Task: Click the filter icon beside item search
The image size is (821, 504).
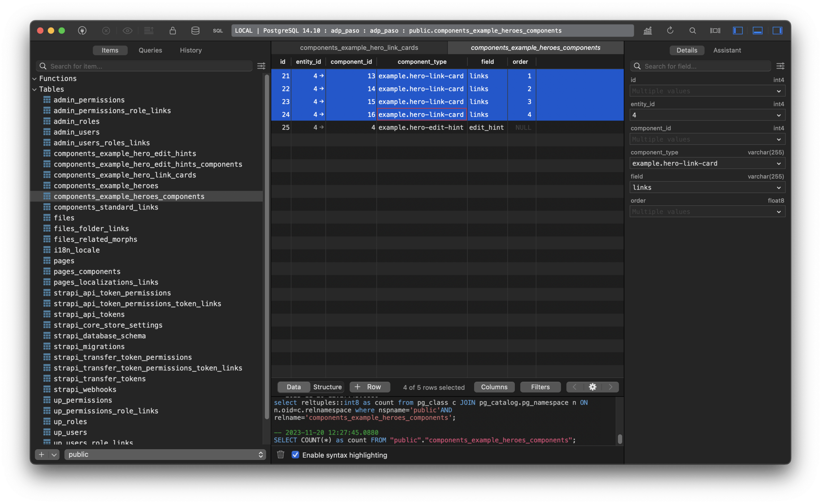Action: coord(261,66)
